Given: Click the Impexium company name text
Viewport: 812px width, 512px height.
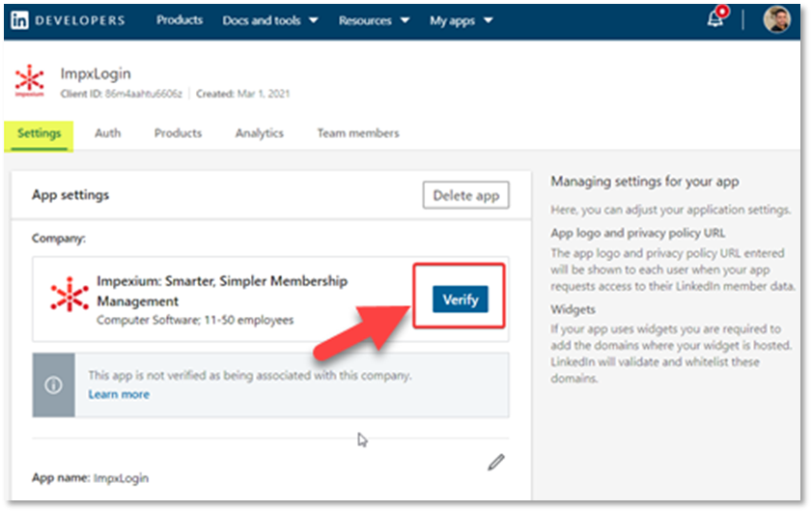Looking at the screenshot, I should click(222, 291).
